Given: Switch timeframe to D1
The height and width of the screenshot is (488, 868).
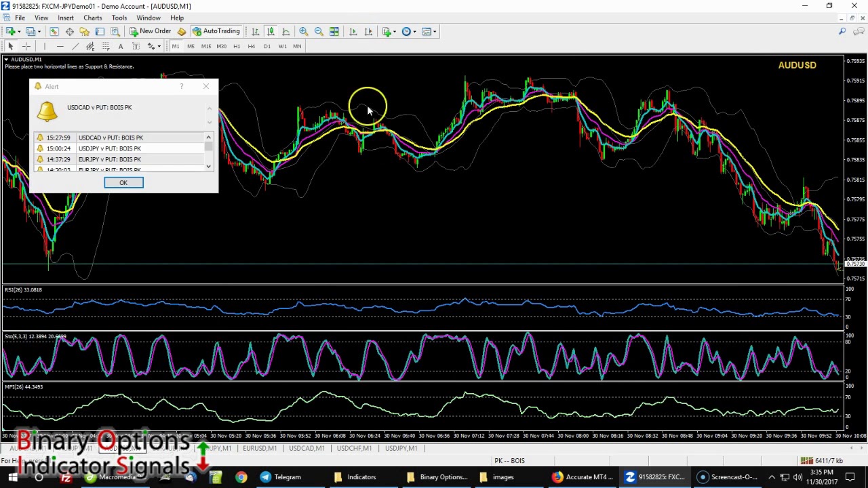Looking at the screenshot, I should click(x=267, y=46).
